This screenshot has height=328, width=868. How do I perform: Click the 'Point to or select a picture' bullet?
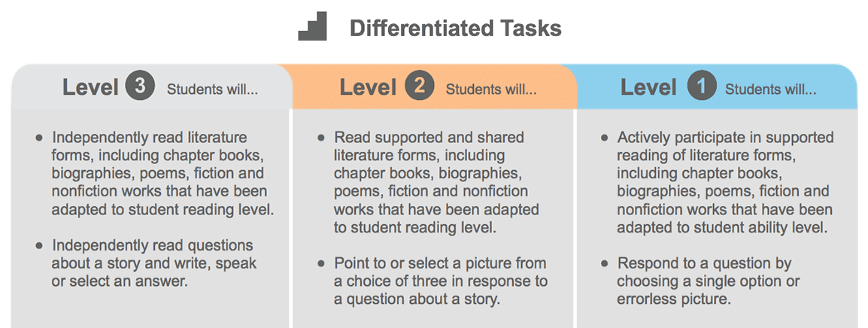coord(433,281)
